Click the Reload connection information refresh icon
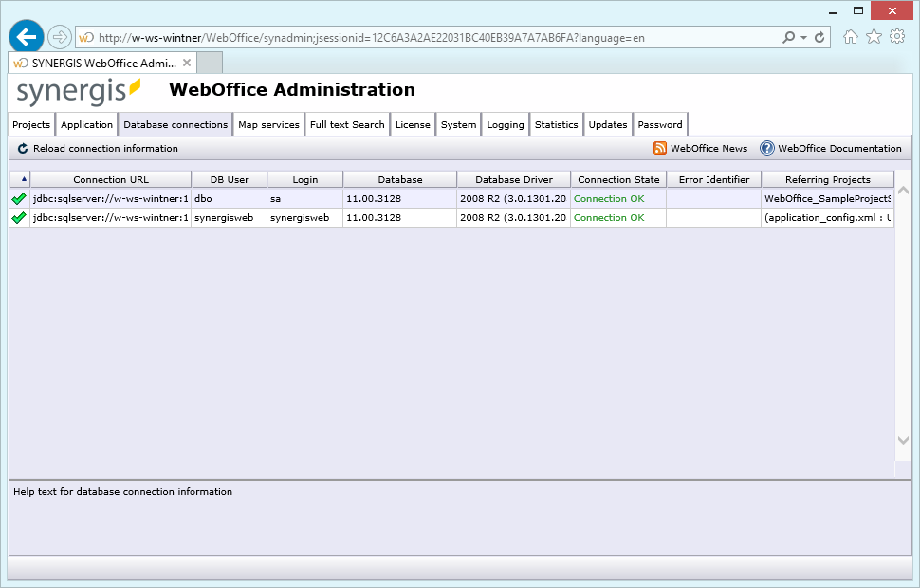 point(21,148)
